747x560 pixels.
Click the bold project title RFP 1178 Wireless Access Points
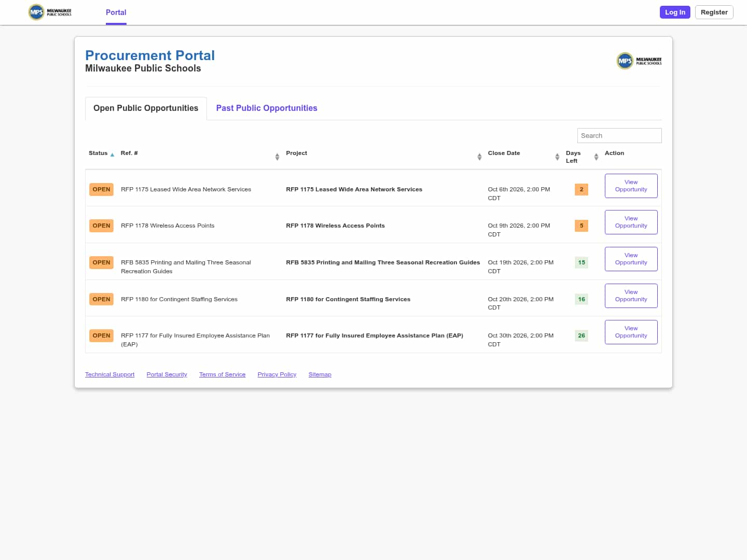[336, 226]
